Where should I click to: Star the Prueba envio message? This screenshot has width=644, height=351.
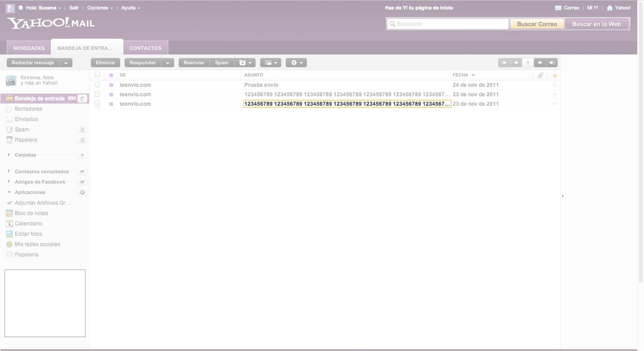coord(555,85)
